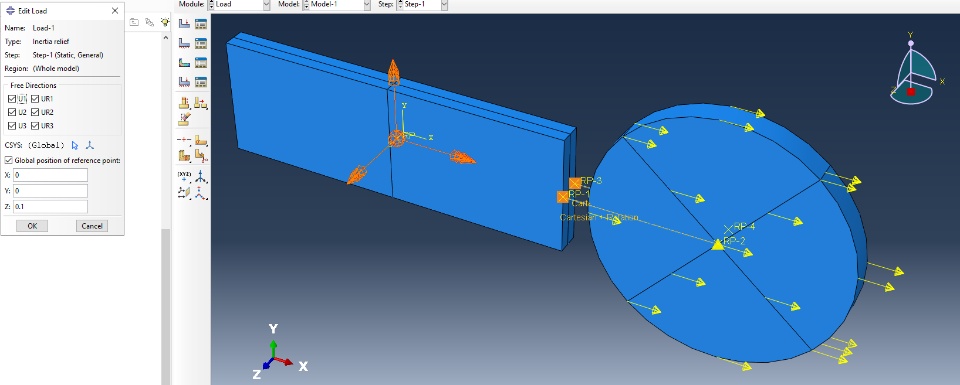Click the X coordinate input field
The image size is (960, 385).
(x=50, y=175)
